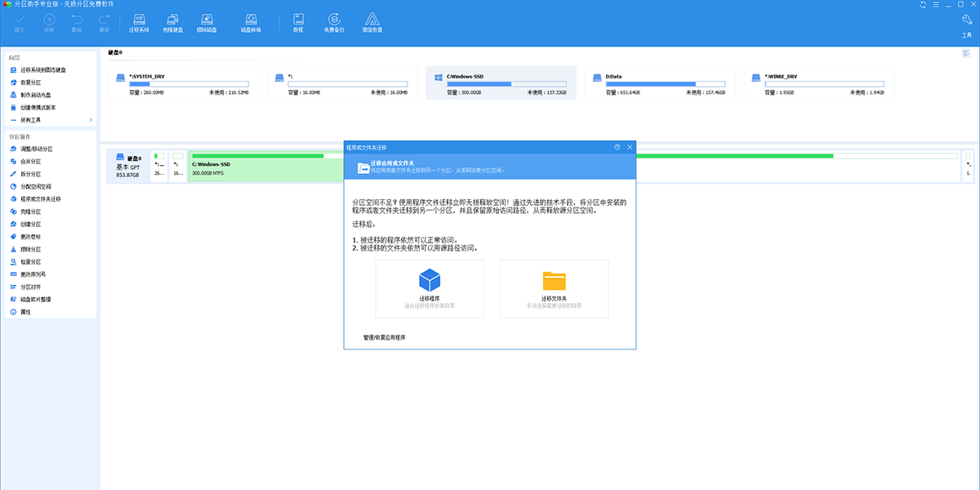The height and width of the screenshot is (490, 980).
Task: Click the 免费备份 toolbar icon
Action: [x=334, y=22]
